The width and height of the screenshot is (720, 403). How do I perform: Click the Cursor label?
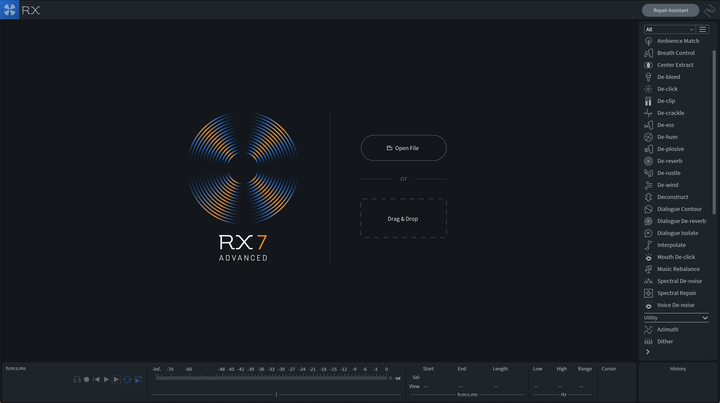tap(608, 369)
